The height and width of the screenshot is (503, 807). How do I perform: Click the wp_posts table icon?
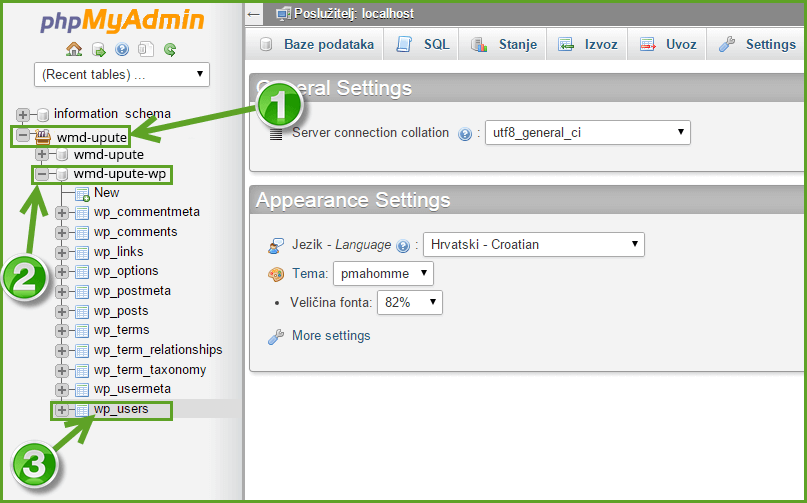click(82, 311)
